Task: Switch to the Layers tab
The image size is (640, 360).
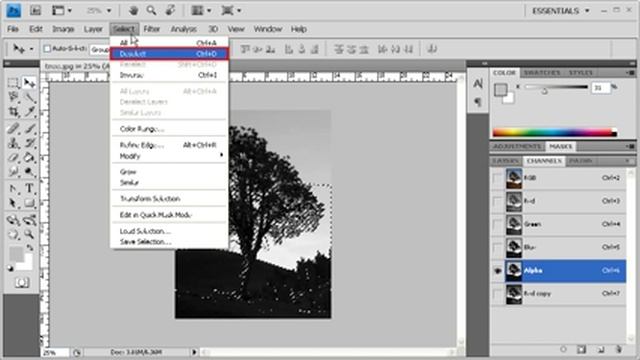Action: (x=505, y=161)
